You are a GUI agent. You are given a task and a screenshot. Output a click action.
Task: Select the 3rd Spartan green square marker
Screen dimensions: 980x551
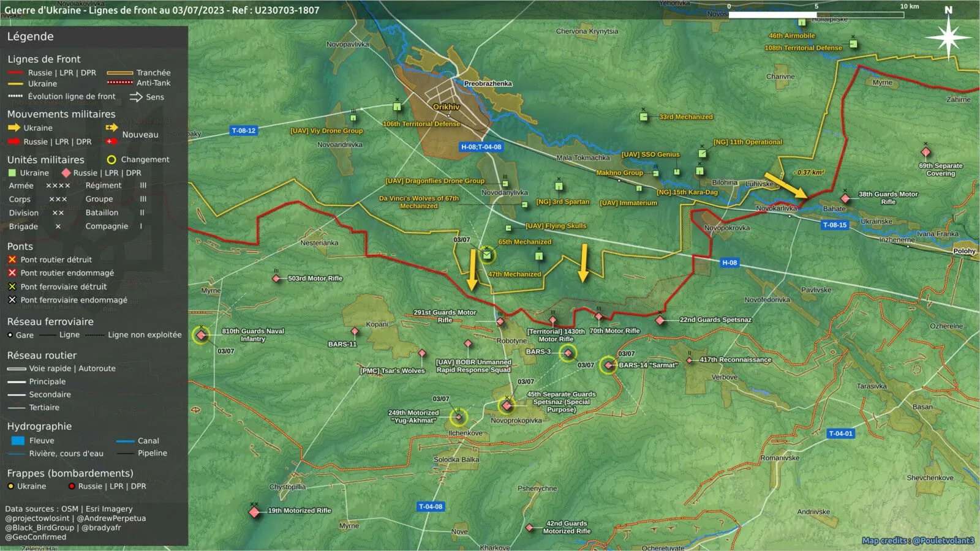pyautogui.click(x=559, y=186)
